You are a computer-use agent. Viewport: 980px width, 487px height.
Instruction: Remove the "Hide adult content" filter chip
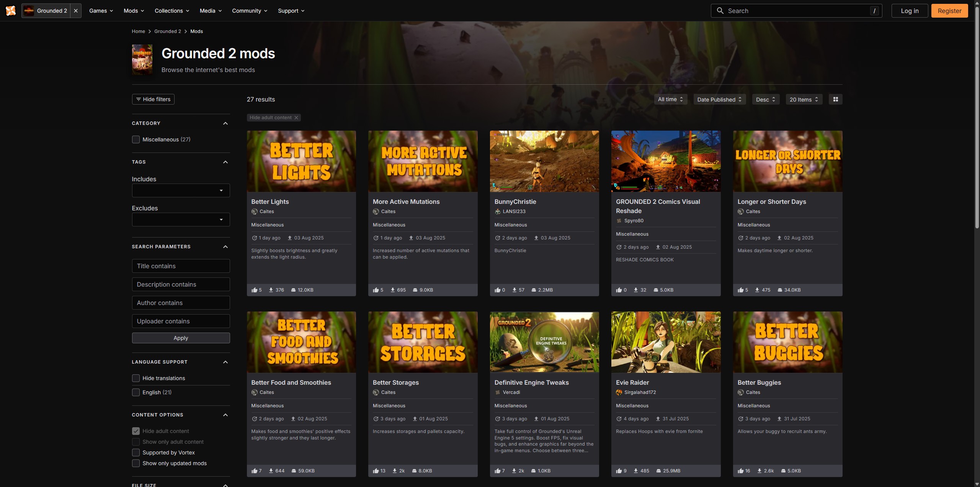(296, 118)
